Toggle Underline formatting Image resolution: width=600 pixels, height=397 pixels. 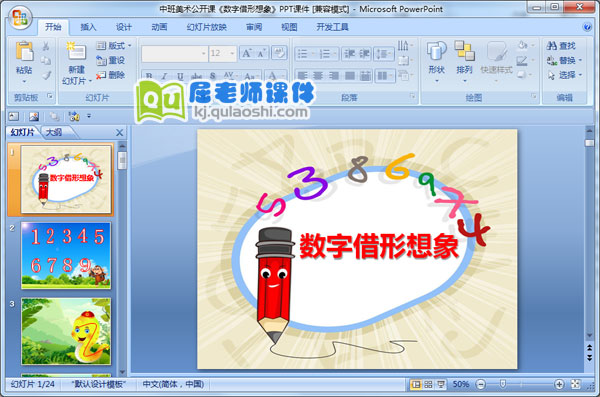pyautogui.click(x=180, y=76)
